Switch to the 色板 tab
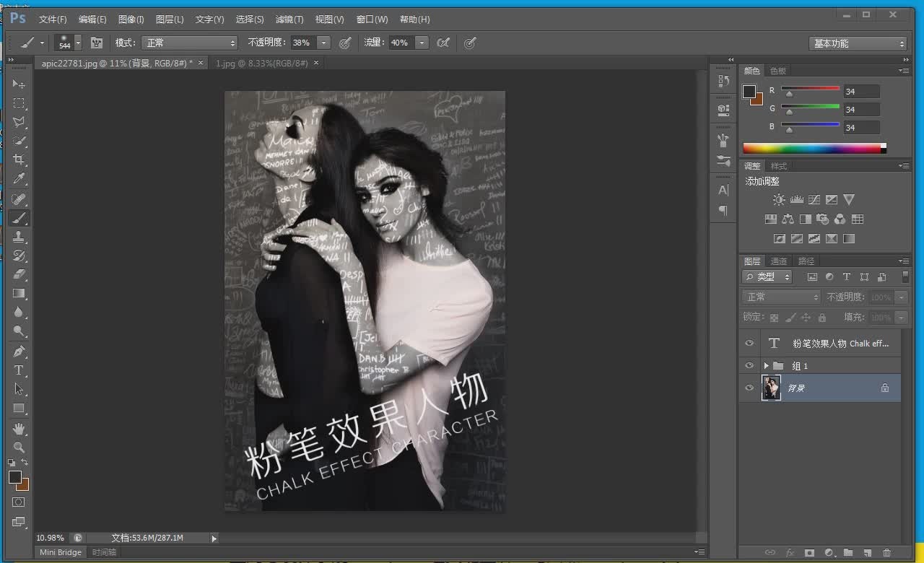Image resolution: width=924 pixels, height=563 pixels. coord(778,71)
